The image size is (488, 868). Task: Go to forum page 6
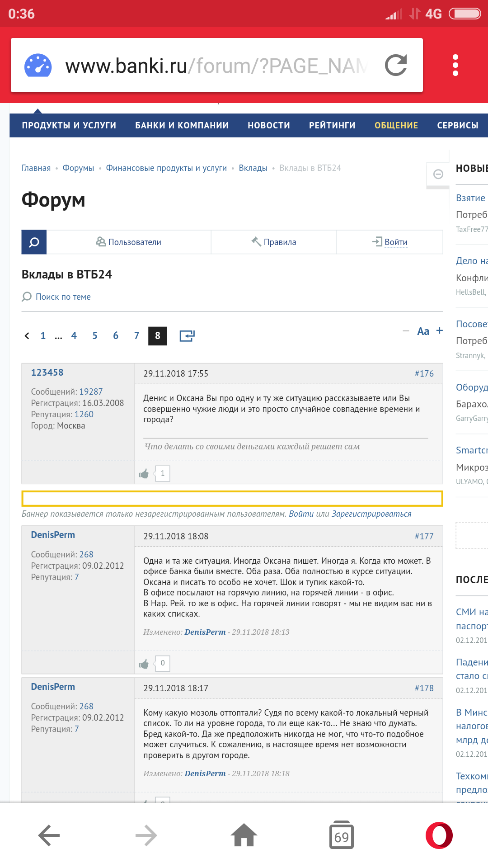[x=116, y=335]
